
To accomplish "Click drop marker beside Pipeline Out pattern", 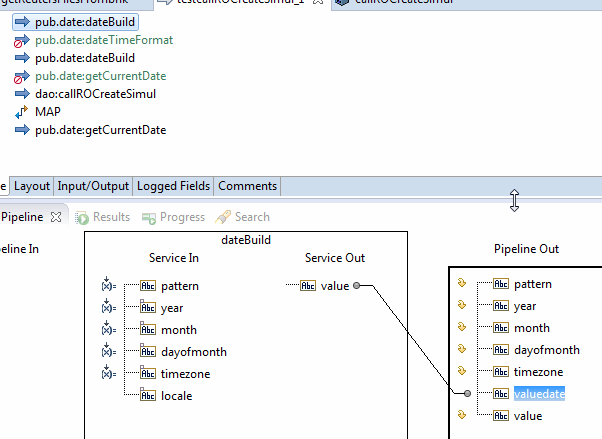I will point(462,283).
